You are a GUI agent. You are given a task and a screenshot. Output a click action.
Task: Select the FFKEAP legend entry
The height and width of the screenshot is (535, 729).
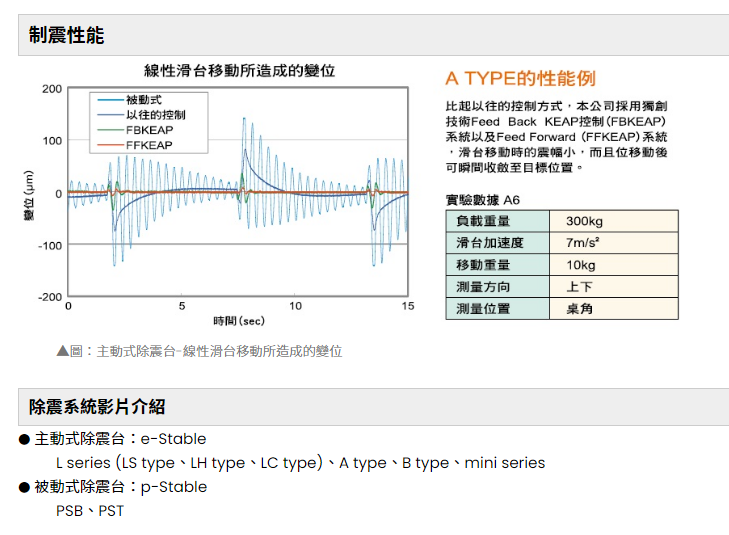point(148,145)
